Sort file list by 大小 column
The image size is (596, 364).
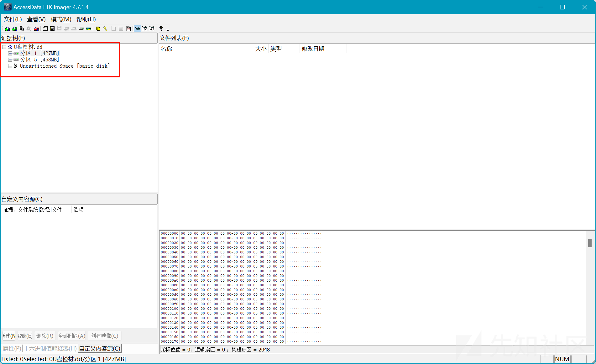(253, 49)
